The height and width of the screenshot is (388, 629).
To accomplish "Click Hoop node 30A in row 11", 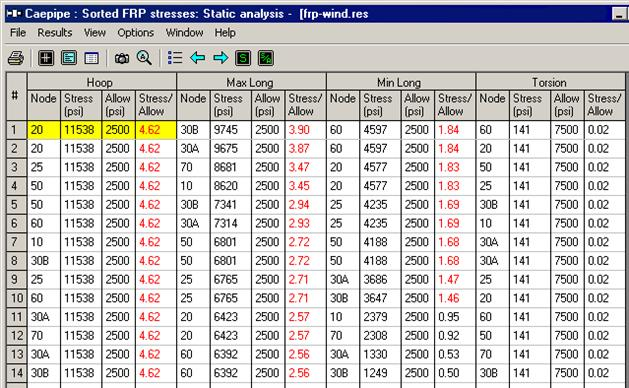I will tap(40, 317).
